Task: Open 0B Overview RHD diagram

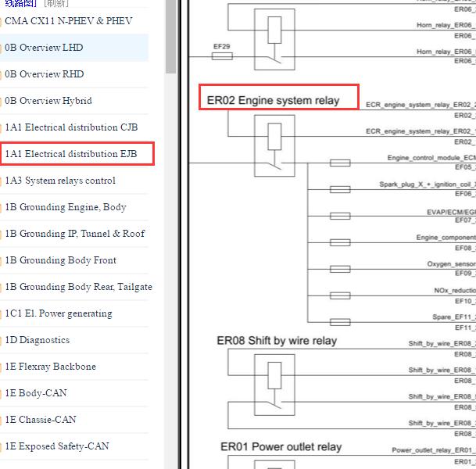Action: tap(45, 74)
